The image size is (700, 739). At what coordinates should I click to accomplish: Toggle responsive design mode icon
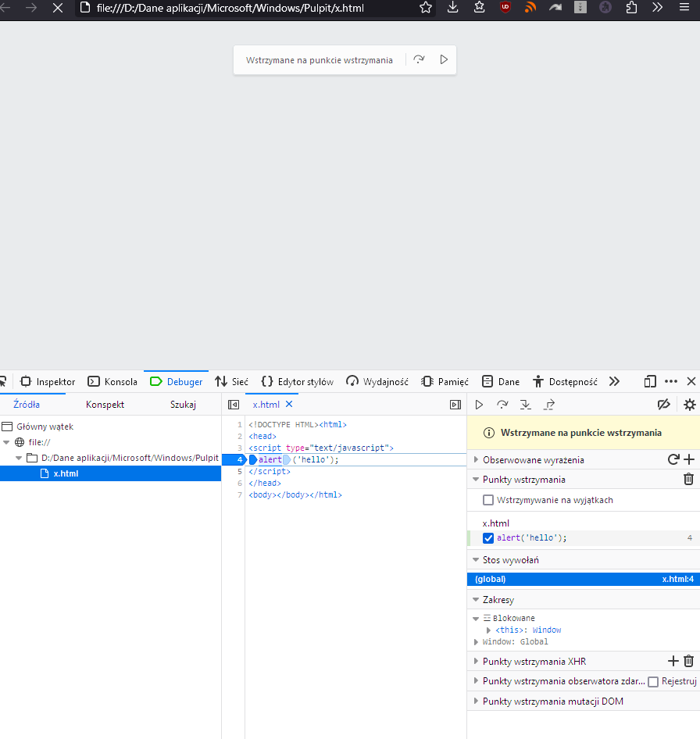[650, 381]
